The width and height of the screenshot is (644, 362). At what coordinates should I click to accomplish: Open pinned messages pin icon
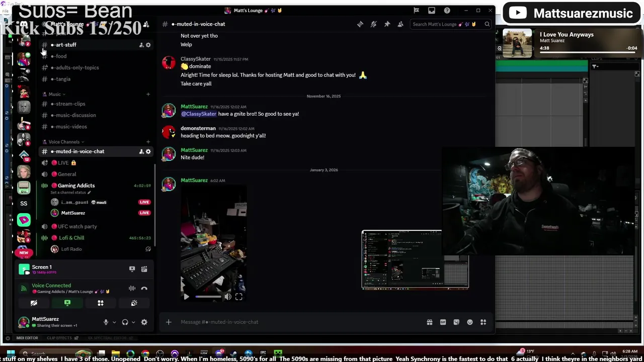[387, 24]
